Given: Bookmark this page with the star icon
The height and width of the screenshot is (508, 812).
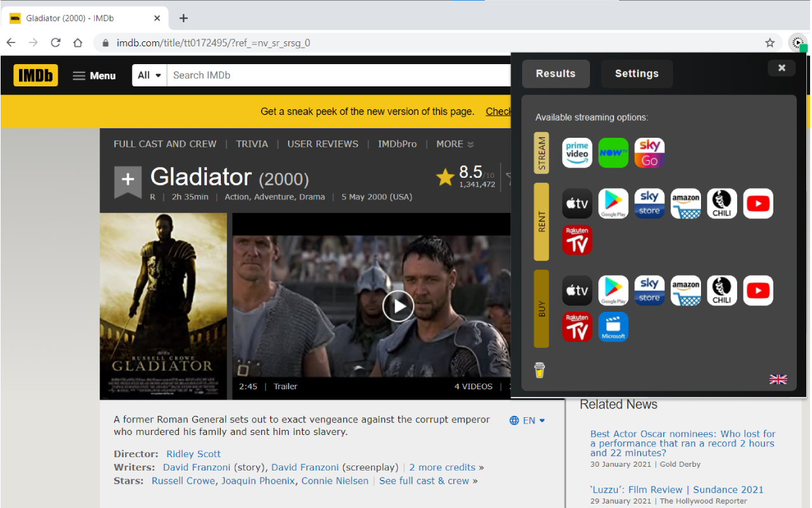Looking at the screenshot, I should click(769, 43).
